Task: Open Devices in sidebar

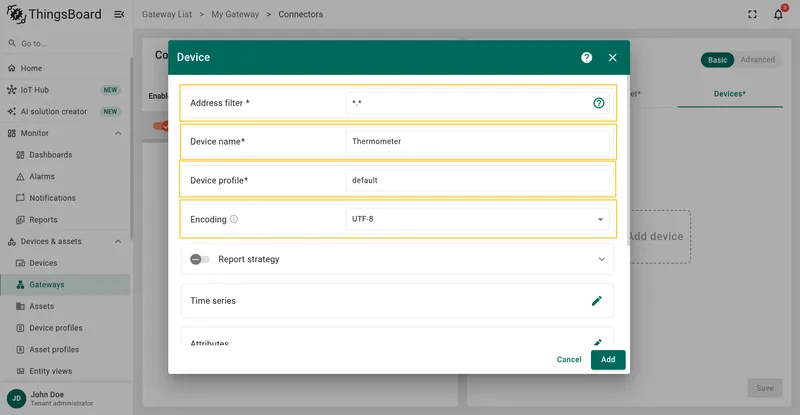Action: (65, 263)
